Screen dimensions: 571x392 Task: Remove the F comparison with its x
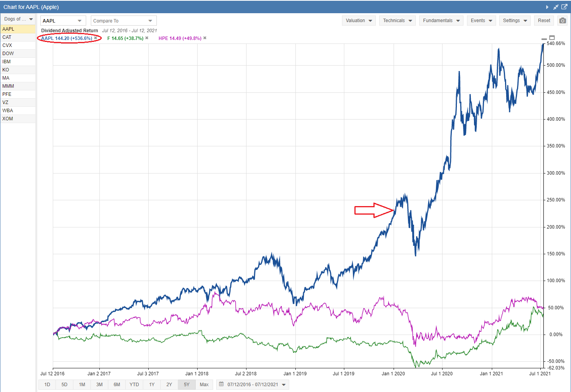pos(147,38)
